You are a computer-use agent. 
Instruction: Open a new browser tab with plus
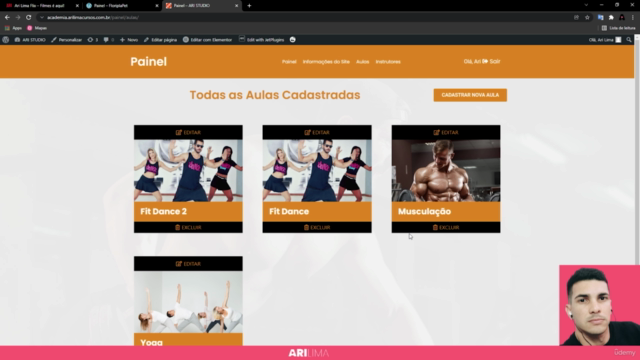click(249, 6)
